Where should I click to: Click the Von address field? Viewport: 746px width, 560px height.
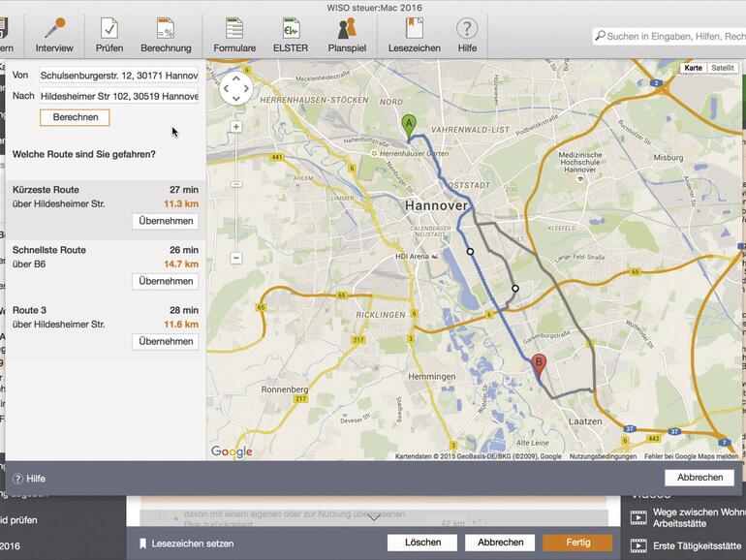(x=119, y=76)
